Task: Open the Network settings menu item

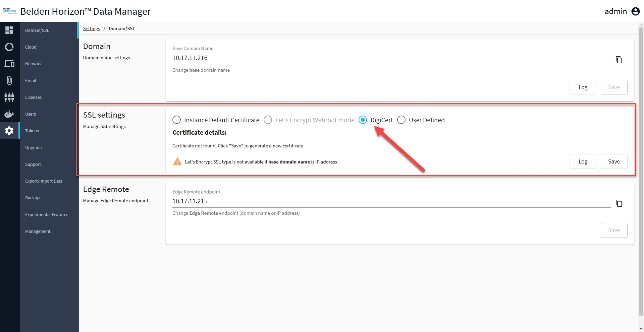Action: [49, 64]
